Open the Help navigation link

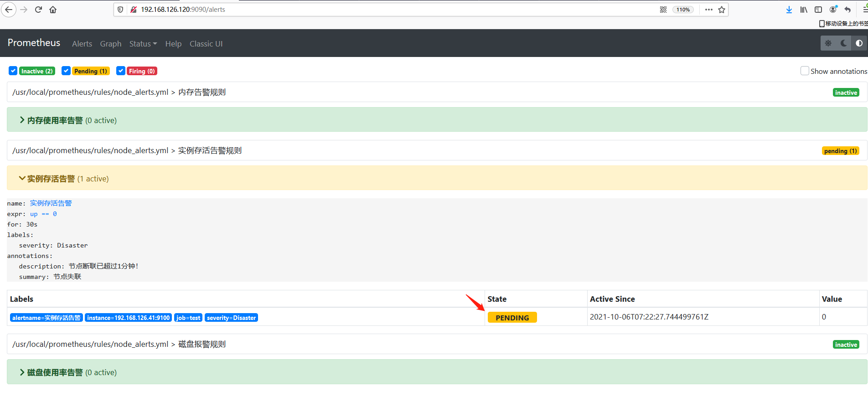tap(173, 44)
